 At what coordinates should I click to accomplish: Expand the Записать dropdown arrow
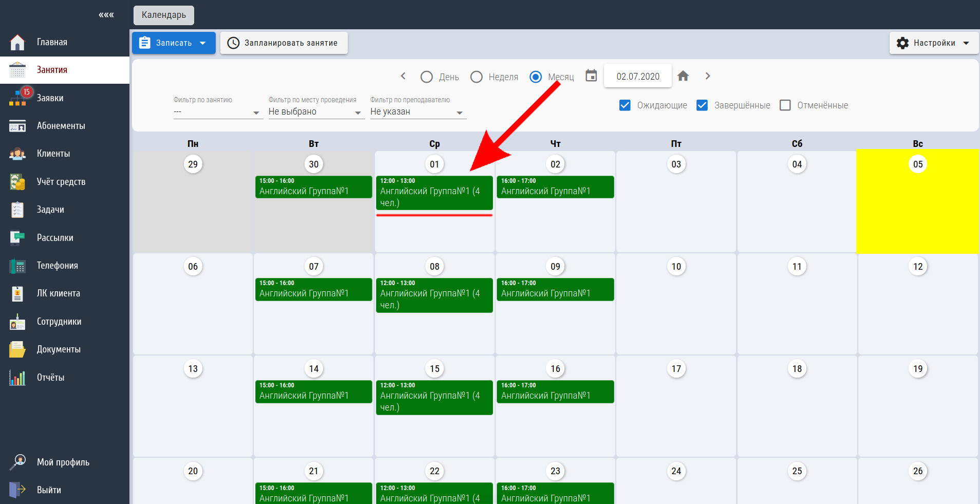(203, 43)
